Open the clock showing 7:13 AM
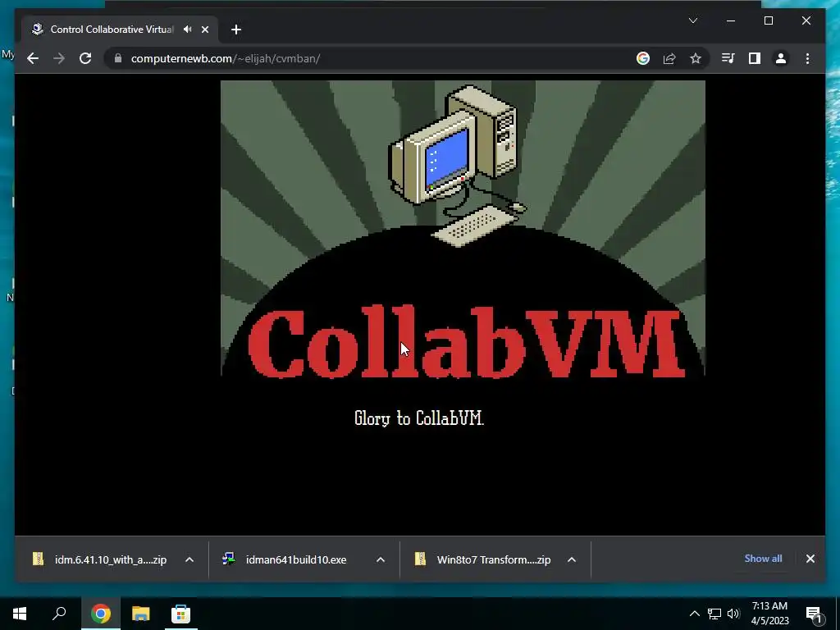Image resolution: width=840 pixels, height=630 pixels. [769, 614]
